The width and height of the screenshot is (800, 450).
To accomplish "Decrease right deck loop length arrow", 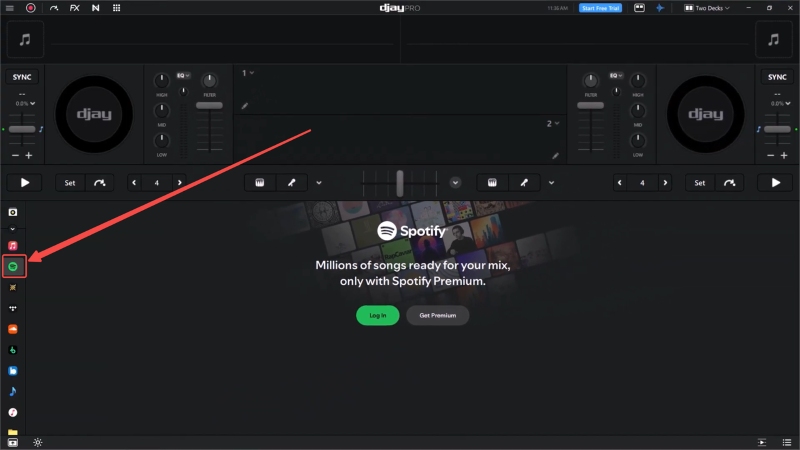I will pyautogui.click(x=620, y=183).
